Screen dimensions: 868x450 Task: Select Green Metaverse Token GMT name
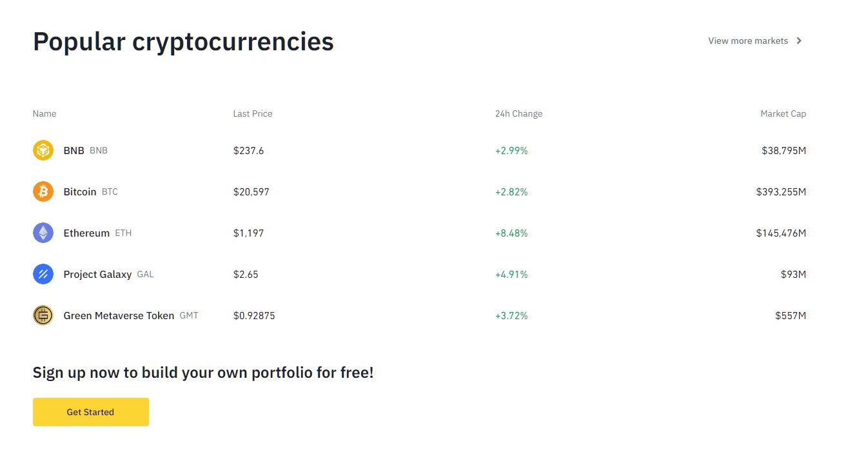coord(131,315)
